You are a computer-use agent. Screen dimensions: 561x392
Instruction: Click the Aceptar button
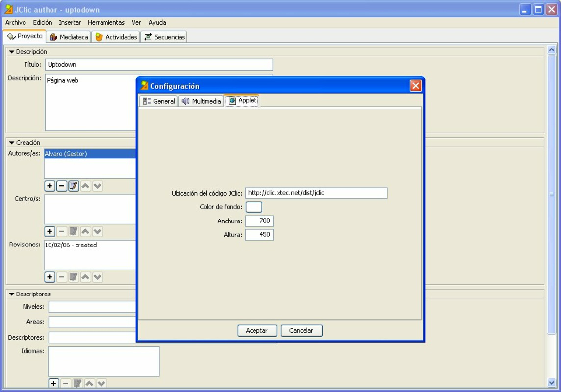[257, 331]
